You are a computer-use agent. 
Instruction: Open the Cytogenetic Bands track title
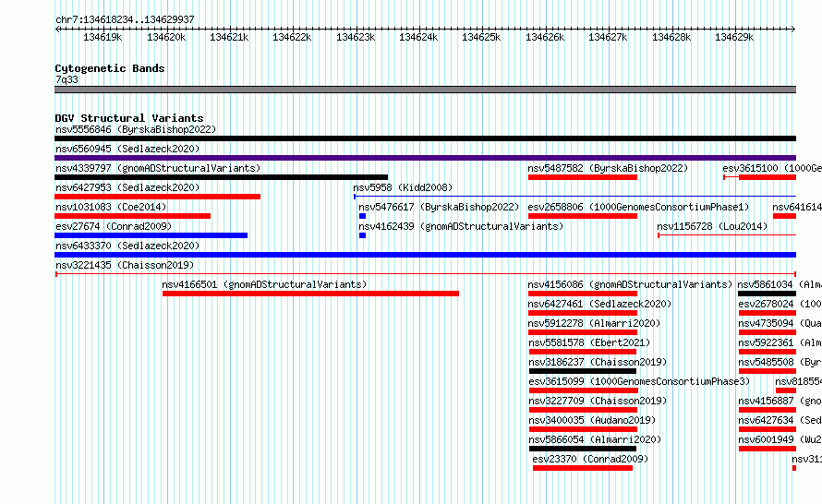[110, 68]
